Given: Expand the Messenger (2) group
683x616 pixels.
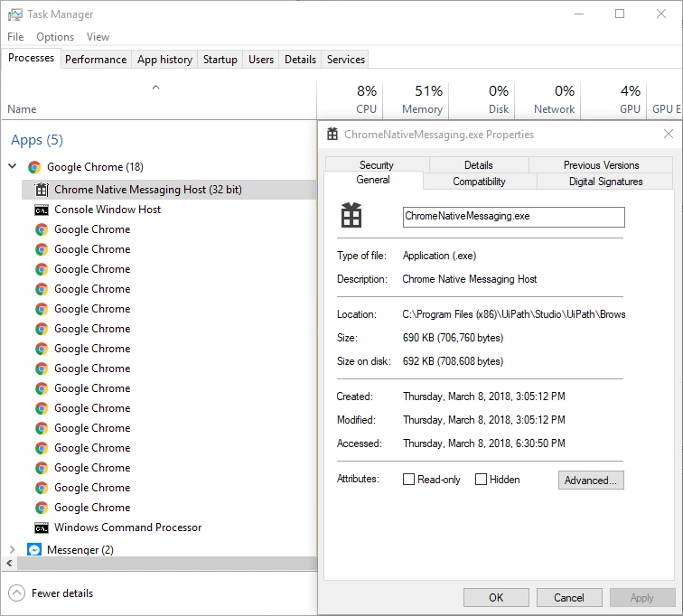Looking at the screenshot, I should click(x=13, y=549).
